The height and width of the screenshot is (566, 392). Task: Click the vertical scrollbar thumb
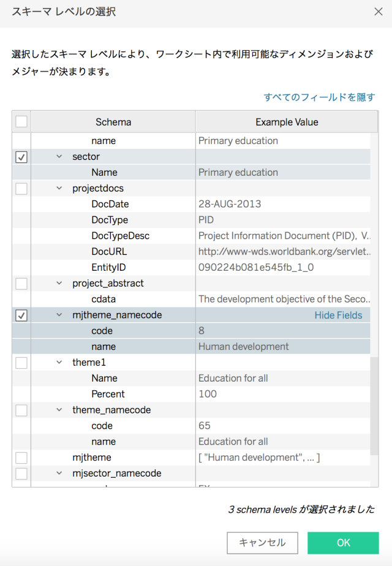[x=374, y=406]
